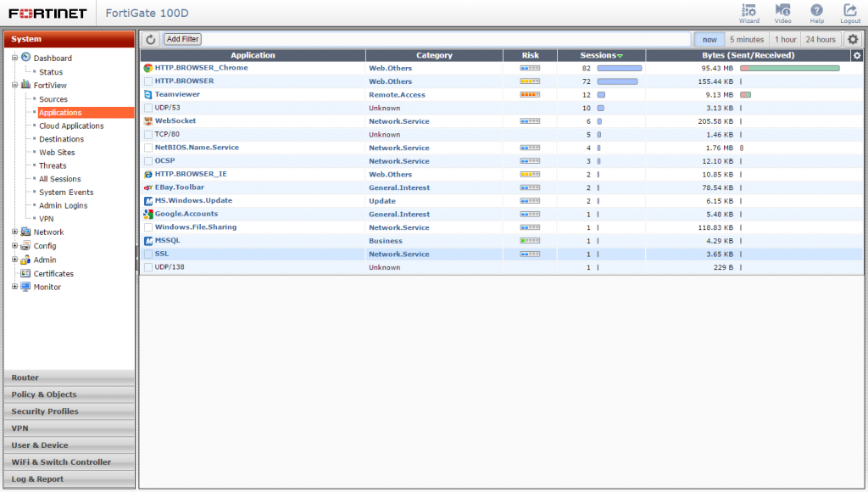
Task: Open the Video tutorials icon
Action: [x=782, y=13]
